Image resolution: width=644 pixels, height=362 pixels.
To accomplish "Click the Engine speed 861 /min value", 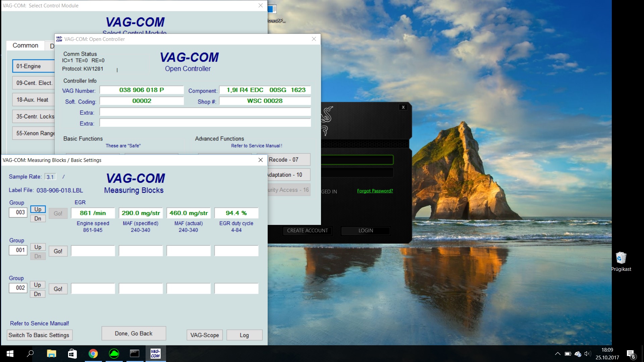I will [93, 213].
